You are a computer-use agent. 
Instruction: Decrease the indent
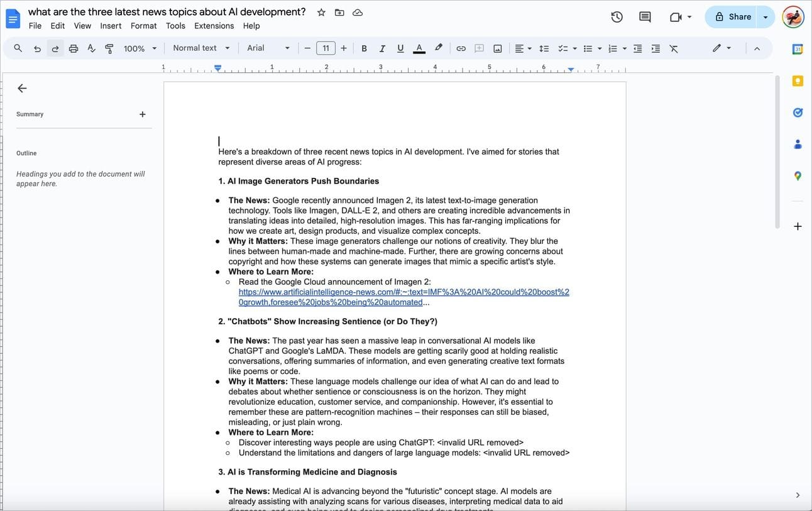637,48
